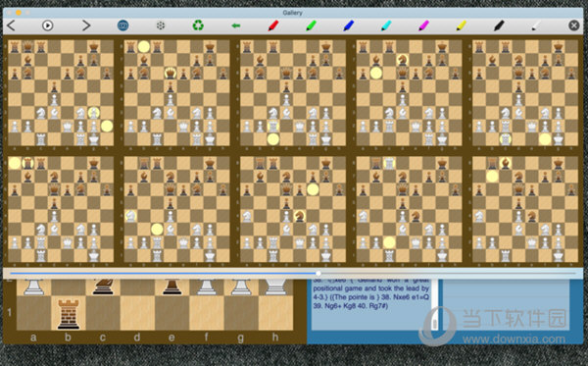Go to the next gallery page arrow
588x366 pixels.
(x=86, y=26)
